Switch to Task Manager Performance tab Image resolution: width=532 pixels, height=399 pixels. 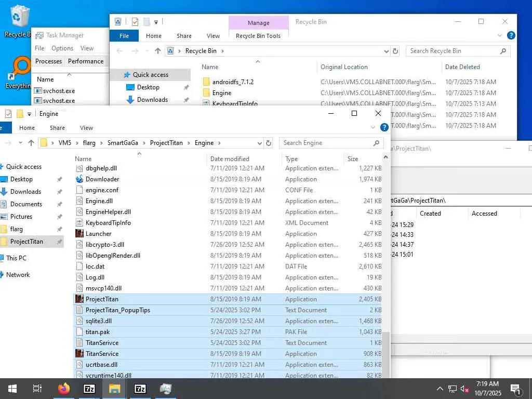(x=86, y=61)
